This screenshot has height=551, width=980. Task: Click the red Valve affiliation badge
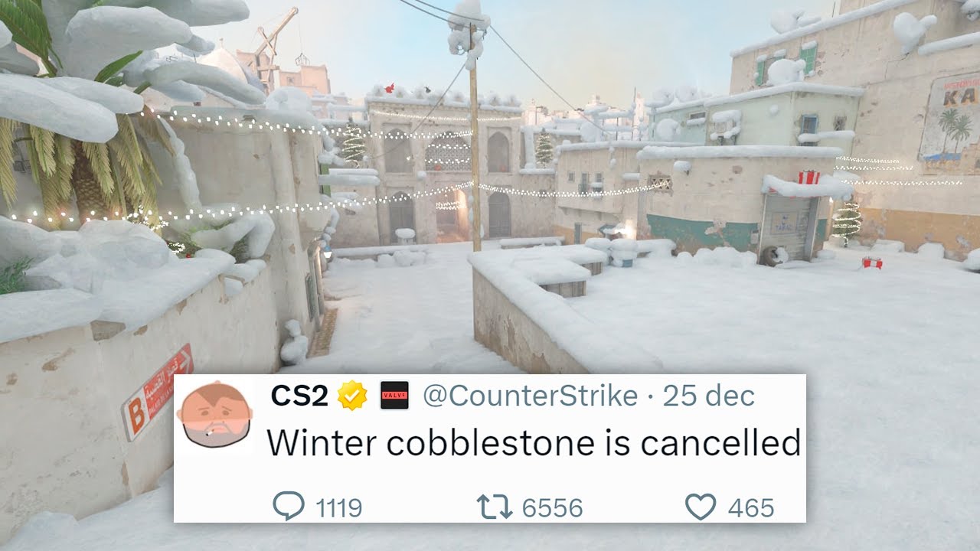pyautogui.click(x=395, y=396)
